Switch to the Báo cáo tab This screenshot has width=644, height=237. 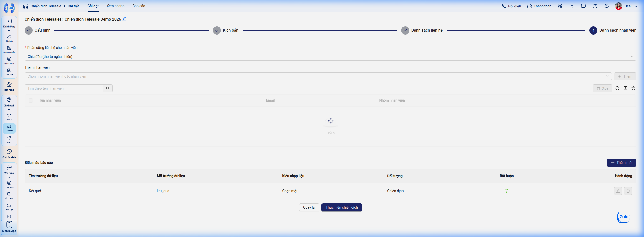139,6
